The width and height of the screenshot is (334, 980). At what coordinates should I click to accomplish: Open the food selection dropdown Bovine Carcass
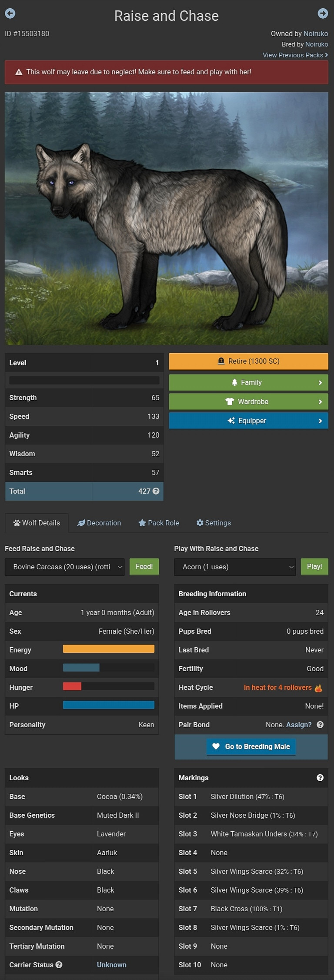[65, 567]
